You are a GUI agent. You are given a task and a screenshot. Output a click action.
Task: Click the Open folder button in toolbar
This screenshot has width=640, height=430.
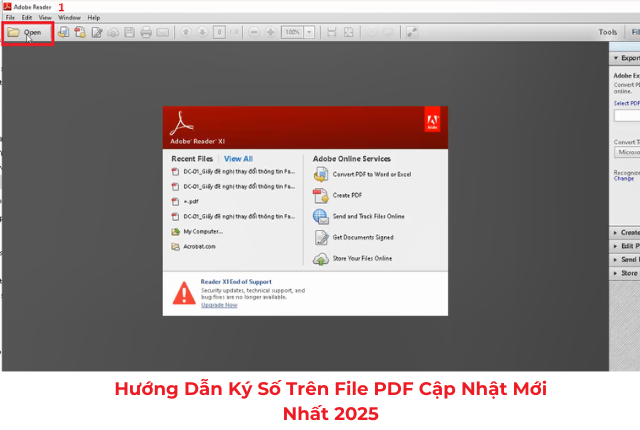[x=27, y=32]
